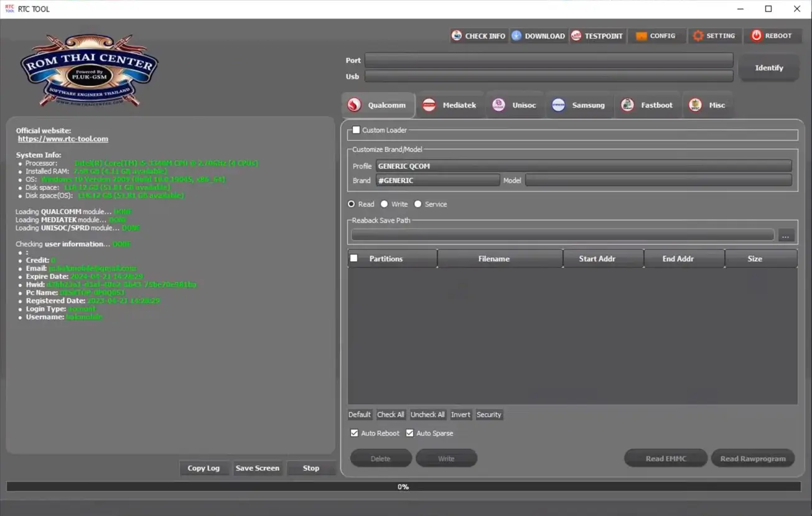Screen dimensions: 812x516
Task: Switch to the Unisoc tab
Action: click(514, 105)
